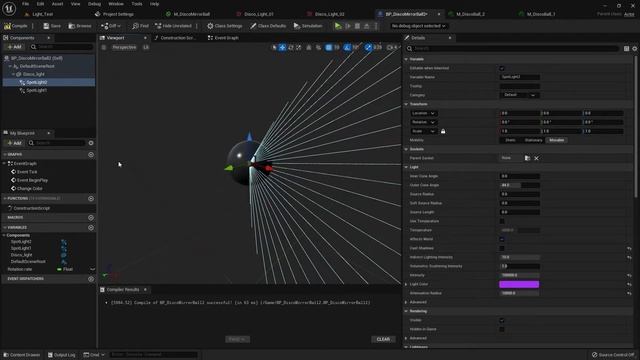Open Class Settings
640x360 pixels.
[x=224, y=26]
